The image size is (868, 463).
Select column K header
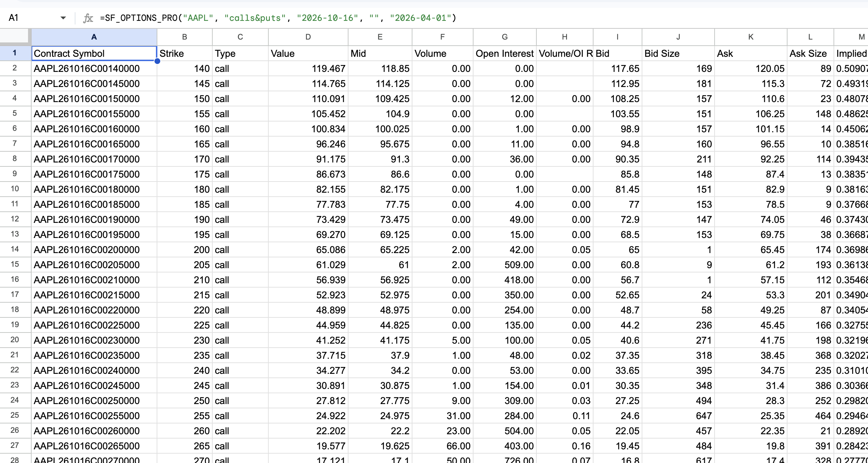[751, 37]
